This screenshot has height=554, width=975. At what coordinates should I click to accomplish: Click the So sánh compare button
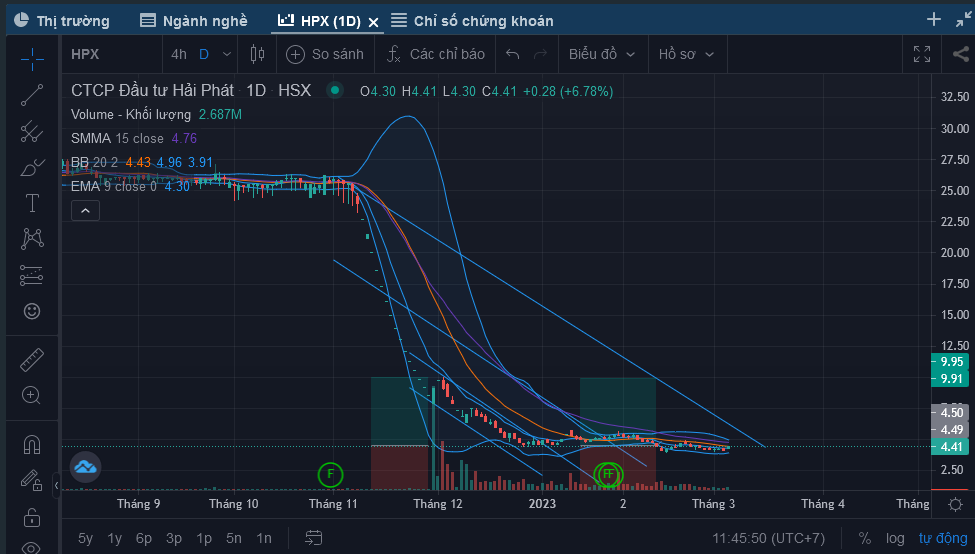pyautogui.click(x=325, y=54)
